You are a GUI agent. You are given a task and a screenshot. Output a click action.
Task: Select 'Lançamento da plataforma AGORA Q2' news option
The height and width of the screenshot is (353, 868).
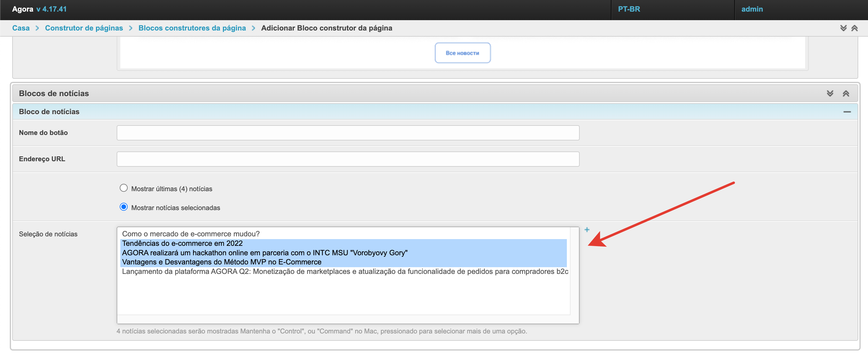coord(345,271)
